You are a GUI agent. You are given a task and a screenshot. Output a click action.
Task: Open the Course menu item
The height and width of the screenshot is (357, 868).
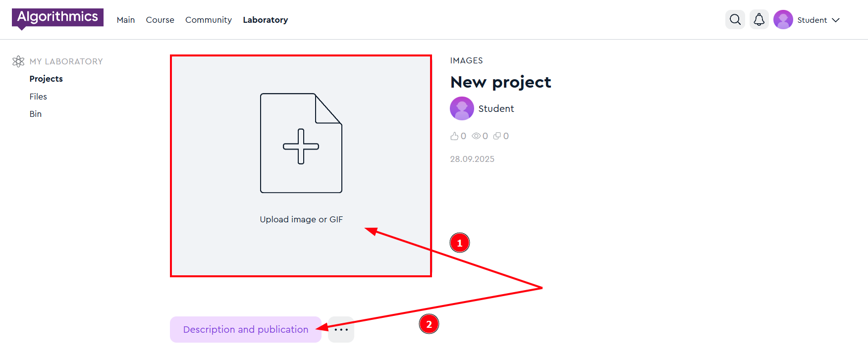point(160,20)
